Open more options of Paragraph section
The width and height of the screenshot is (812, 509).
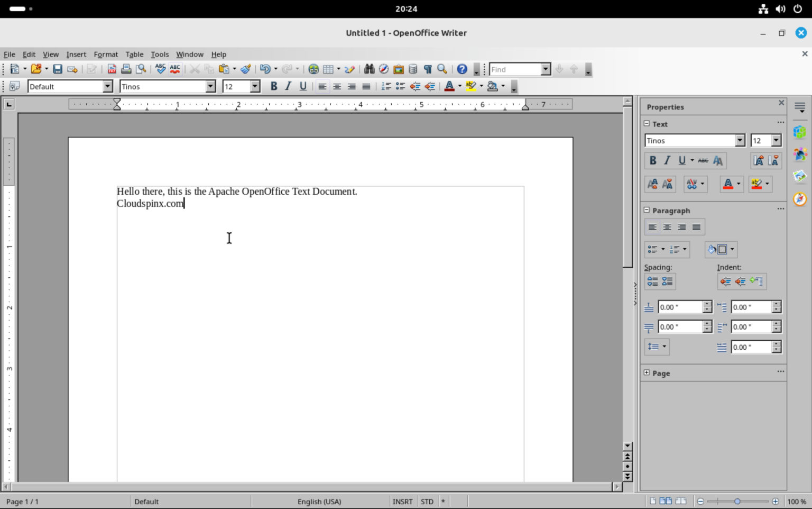(x=780, y=209)
